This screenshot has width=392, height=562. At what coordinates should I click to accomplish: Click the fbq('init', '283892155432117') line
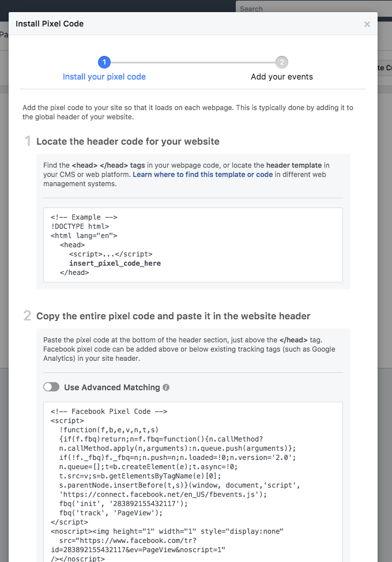123,504
